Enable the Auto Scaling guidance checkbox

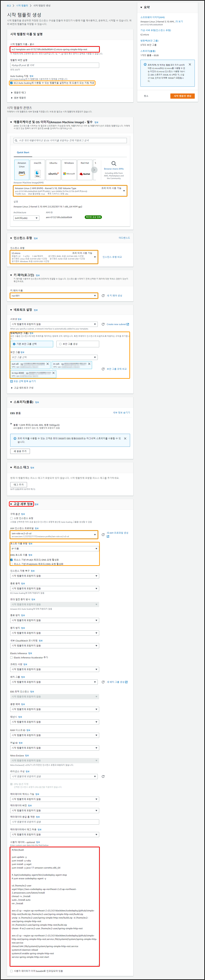[x=11, y=83]
